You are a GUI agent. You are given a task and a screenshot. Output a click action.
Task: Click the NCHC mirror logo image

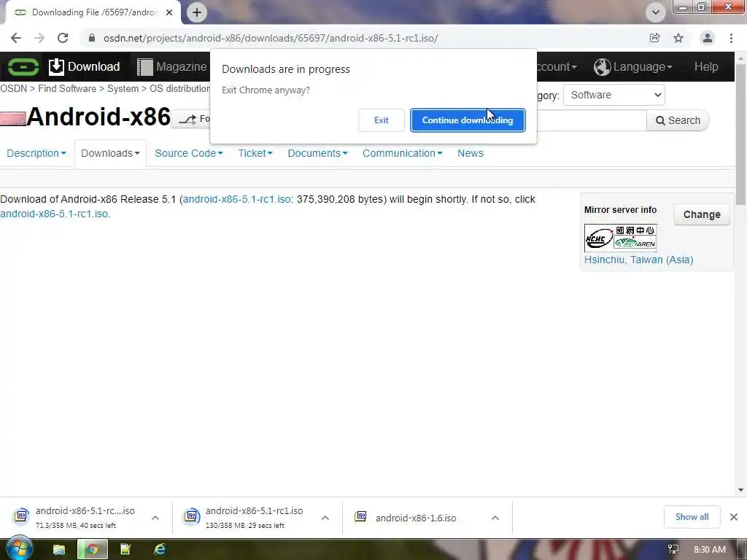click(621, 238)
